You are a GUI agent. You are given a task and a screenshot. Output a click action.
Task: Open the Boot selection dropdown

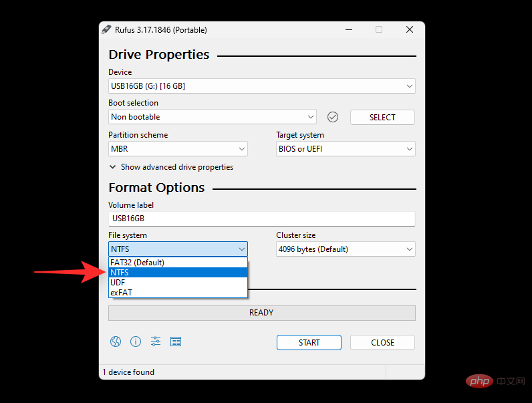[213, 117]
